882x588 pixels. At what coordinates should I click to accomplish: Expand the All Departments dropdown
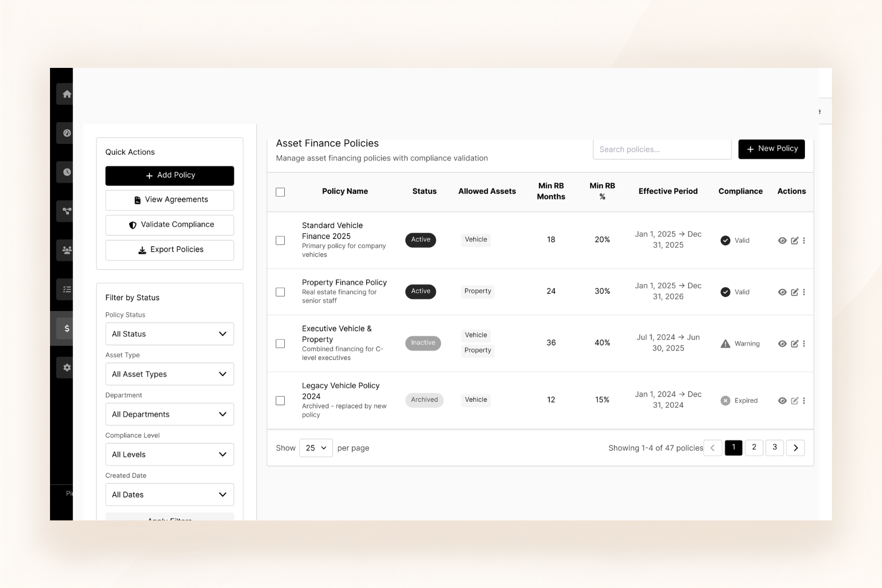[169, 414]
